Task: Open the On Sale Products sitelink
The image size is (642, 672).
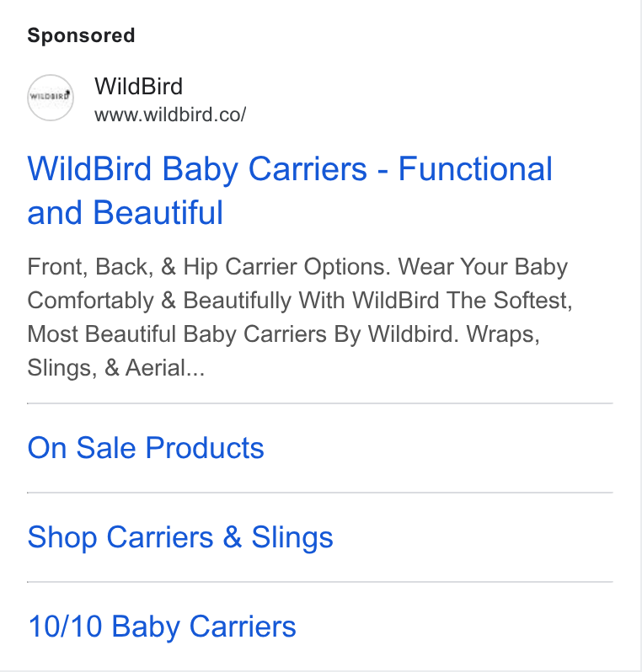Action: pyautogui.click(x=146, y=448)
